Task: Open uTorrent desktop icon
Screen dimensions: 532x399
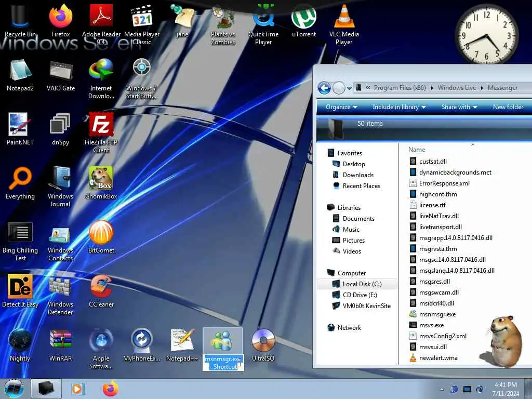Action: click(x=303, y=20)
